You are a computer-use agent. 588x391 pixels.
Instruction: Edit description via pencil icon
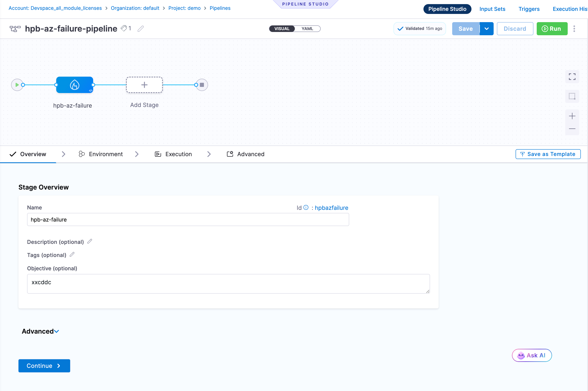point(90,241)
